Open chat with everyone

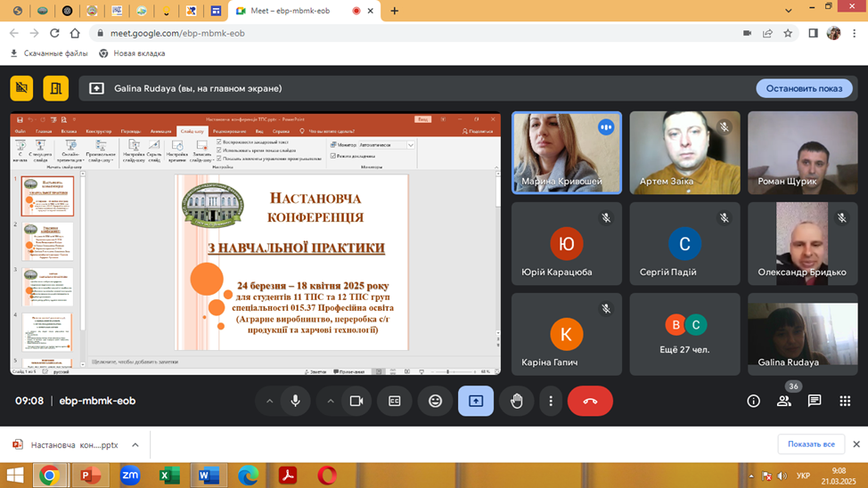coord(814,401)
